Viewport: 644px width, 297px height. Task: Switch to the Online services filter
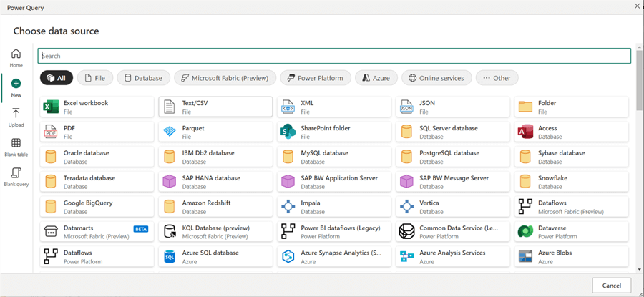point(435,78)
